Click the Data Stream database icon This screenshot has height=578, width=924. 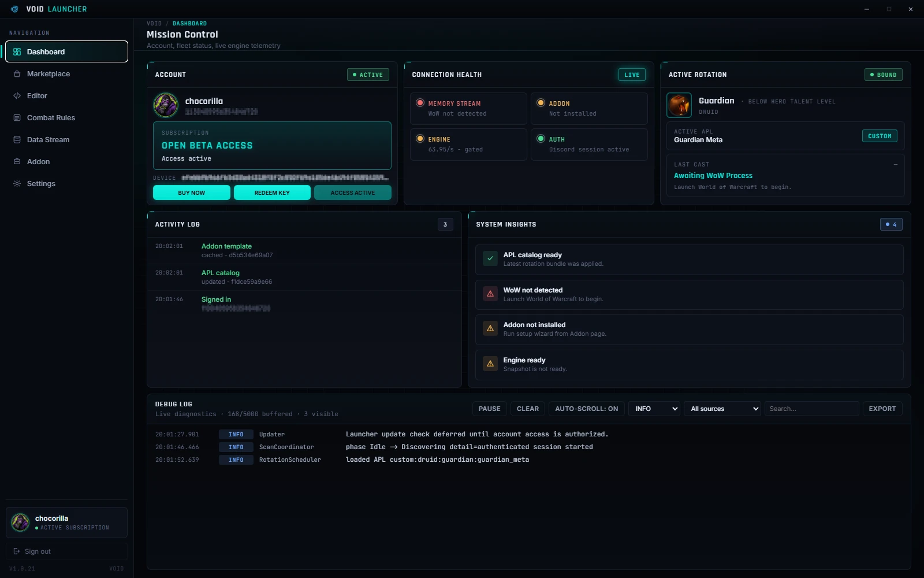tap(17, 140)
